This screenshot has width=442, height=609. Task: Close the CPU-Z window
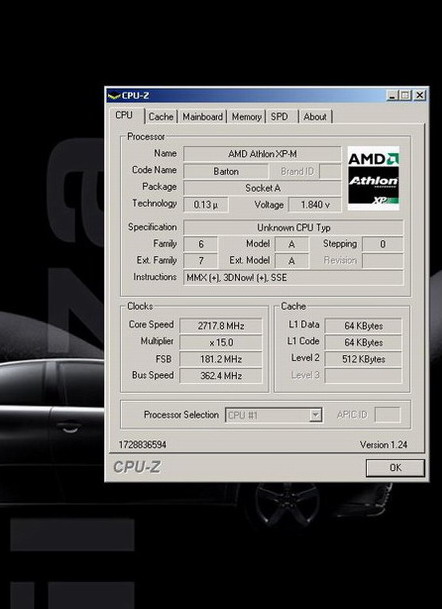(x=419, y=95)
